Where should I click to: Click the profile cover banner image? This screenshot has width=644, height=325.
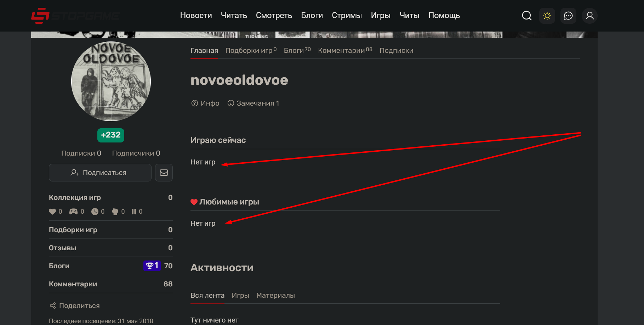coord(314,35)
